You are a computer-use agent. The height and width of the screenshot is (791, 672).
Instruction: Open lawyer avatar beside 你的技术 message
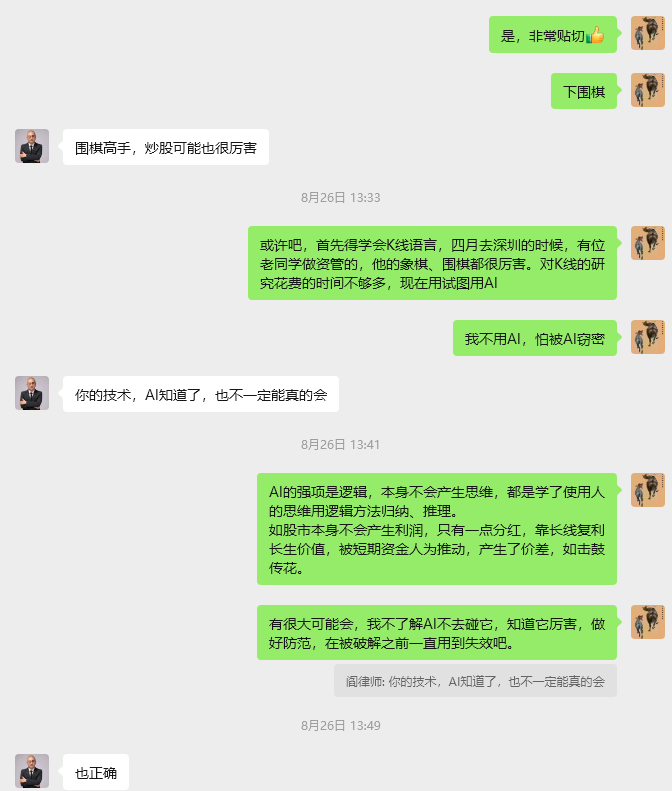point(32,393)
